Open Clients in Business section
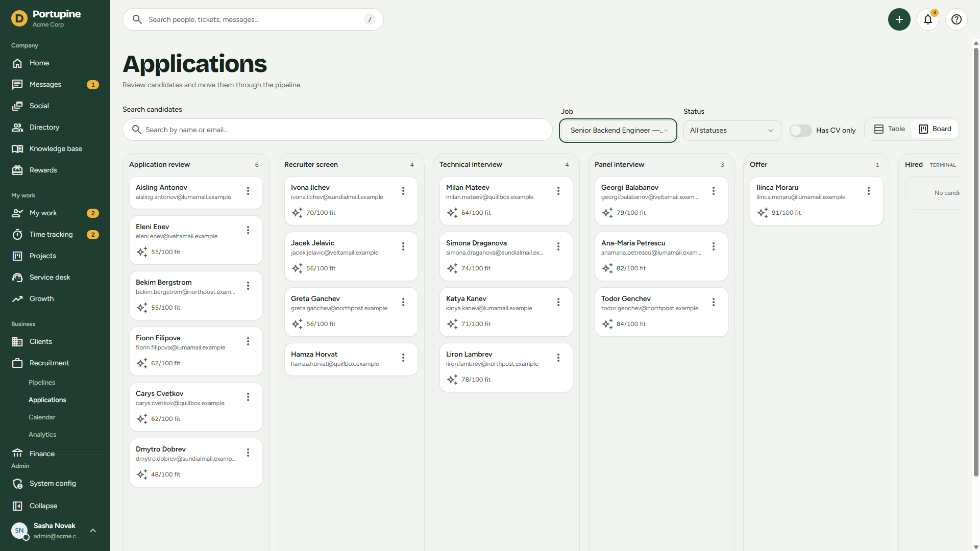This screenshot has height=551, width=980. [x=55, y=341]
